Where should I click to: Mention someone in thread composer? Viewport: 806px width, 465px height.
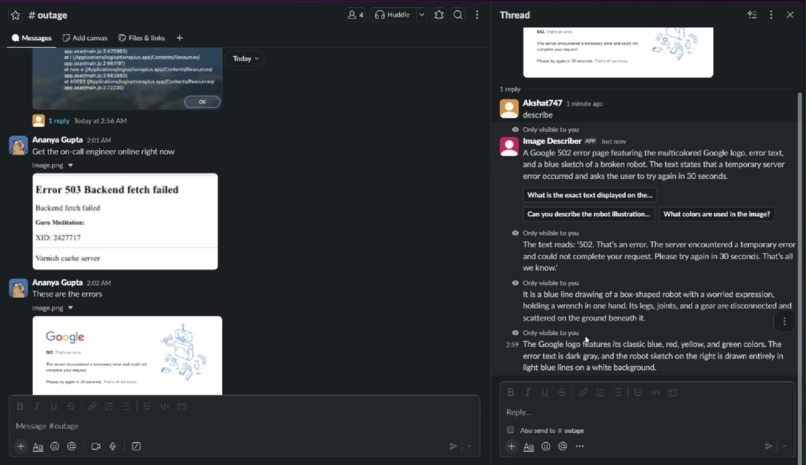click(562, 447)
